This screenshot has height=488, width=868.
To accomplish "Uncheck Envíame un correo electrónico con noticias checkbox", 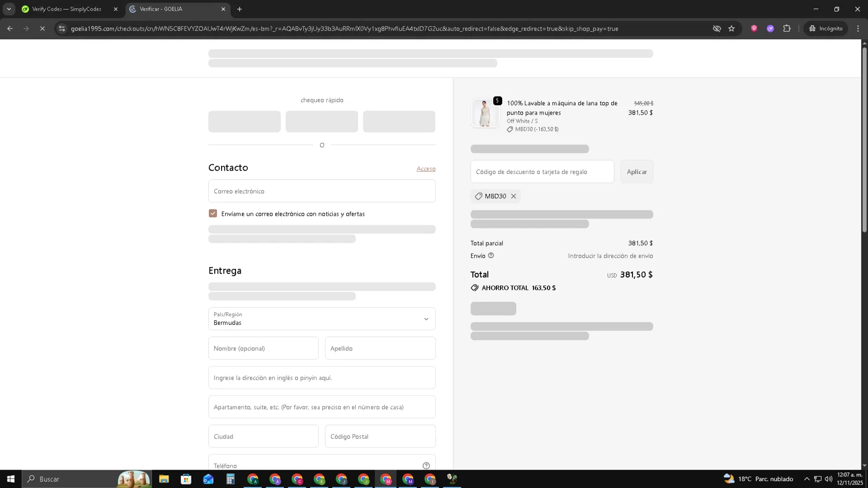I will tap(213, 213).
